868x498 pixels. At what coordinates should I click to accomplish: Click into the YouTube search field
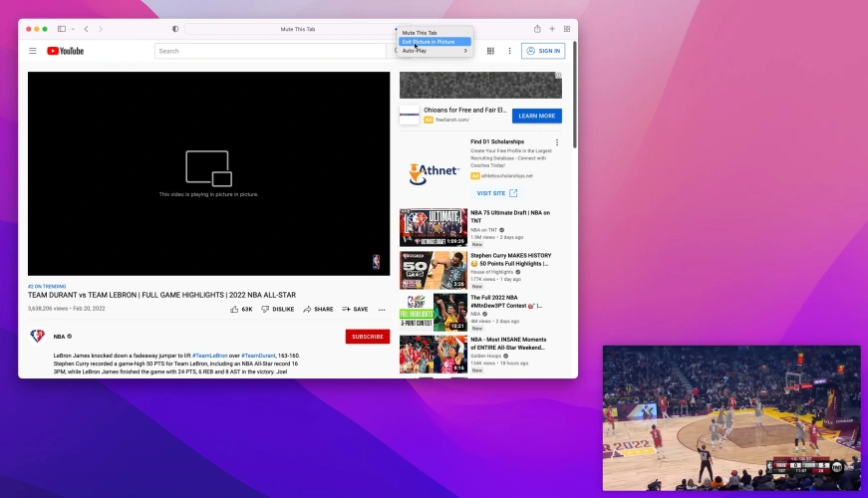click(x=259, y=51)
